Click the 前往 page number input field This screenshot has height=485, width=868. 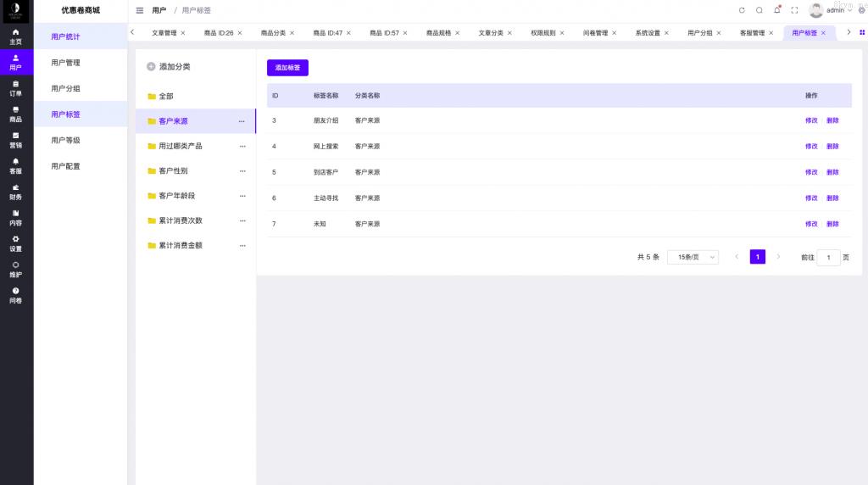pos(828,257)
